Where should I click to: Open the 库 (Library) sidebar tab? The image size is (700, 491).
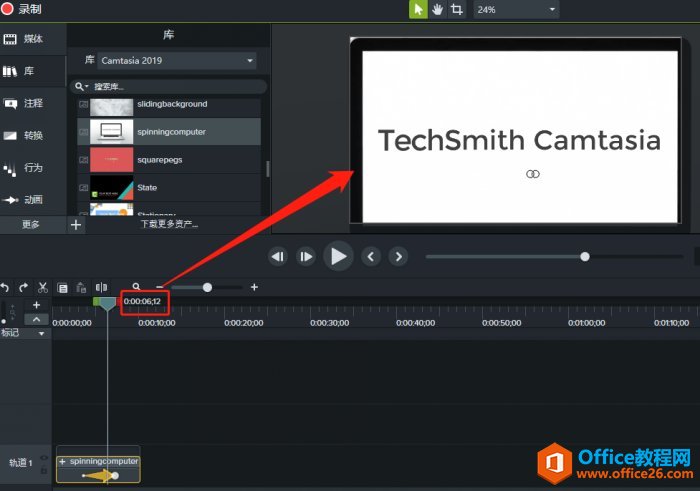click(33, 71)
